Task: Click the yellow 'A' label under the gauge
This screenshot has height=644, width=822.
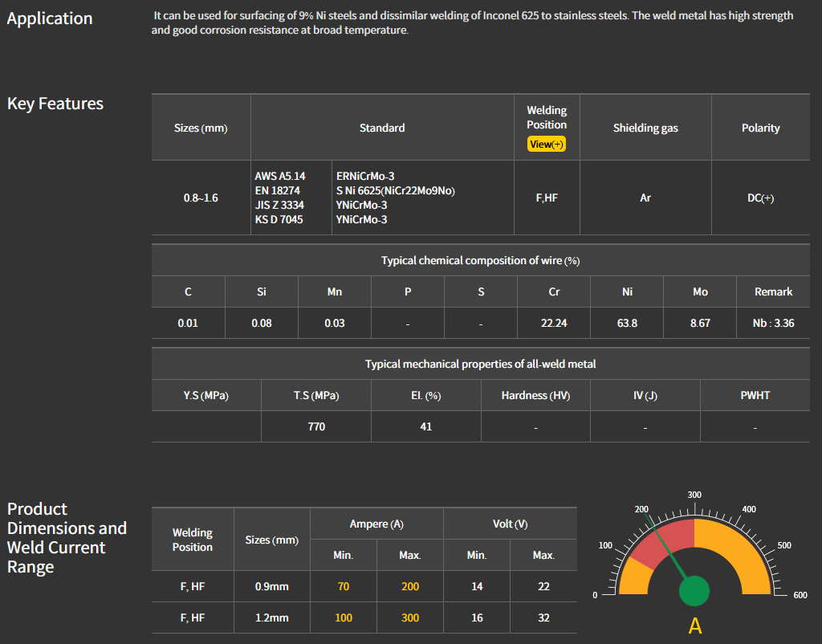Action: 695,626
